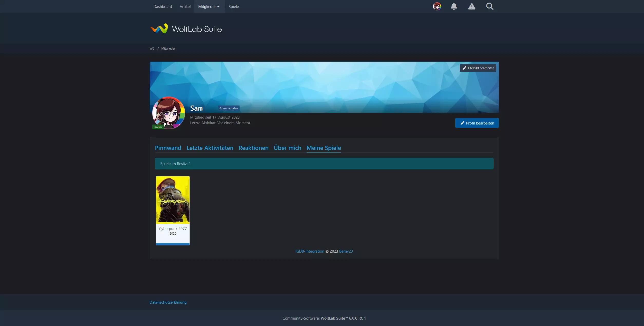Viewport: 644px width, 326px height.
Task: Click the Mitglieder breadcrumb link
Action: pos(168,49)
